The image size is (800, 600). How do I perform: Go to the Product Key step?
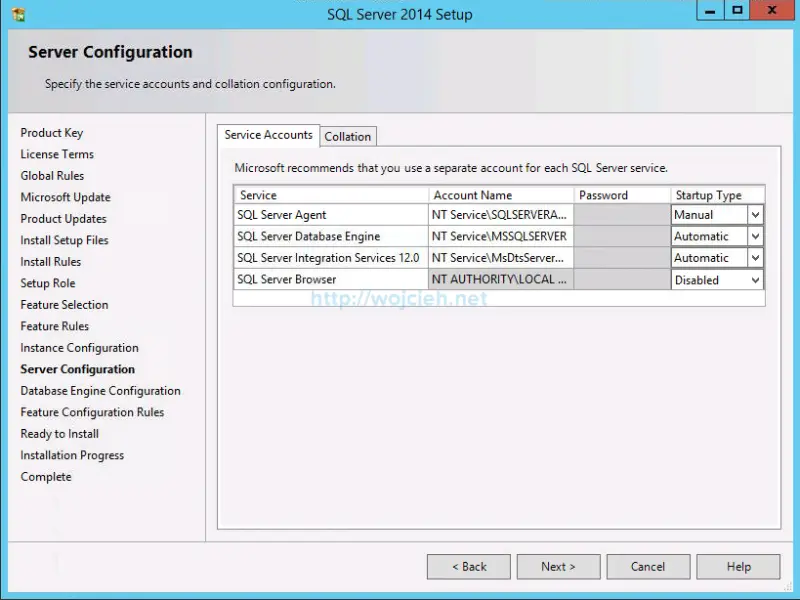(x=52, y=132)
